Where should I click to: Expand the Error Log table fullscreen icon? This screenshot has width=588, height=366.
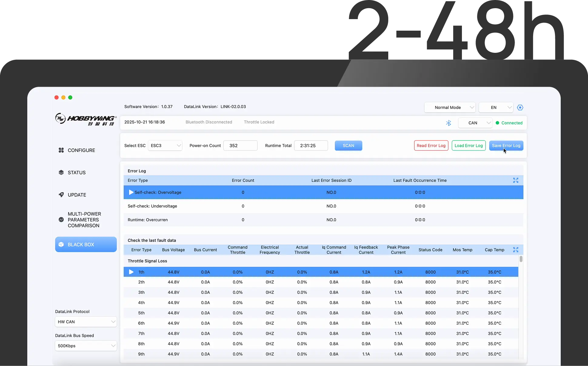point(516,180)
